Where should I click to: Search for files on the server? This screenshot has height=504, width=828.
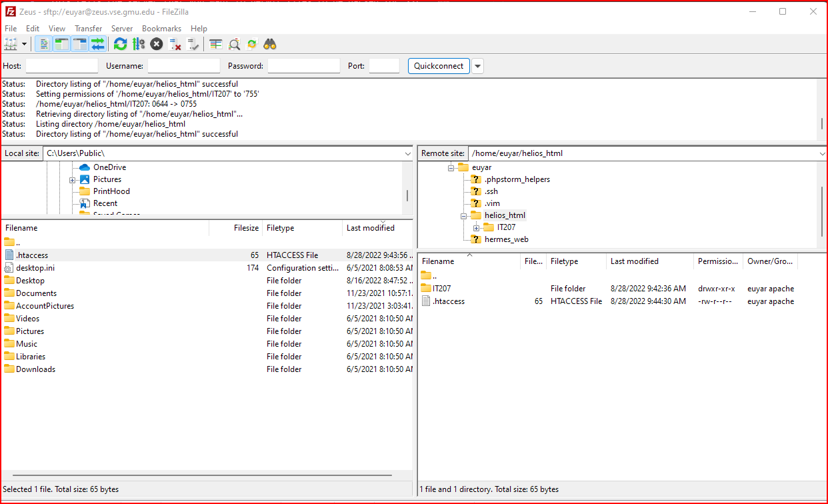click(233, 44)
